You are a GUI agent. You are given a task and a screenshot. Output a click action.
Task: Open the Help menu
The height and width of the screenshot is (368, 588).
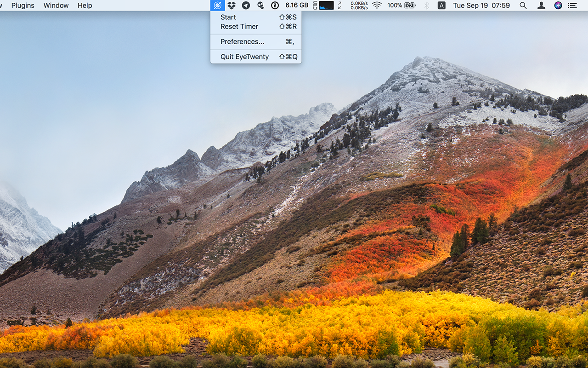(85, 6)
